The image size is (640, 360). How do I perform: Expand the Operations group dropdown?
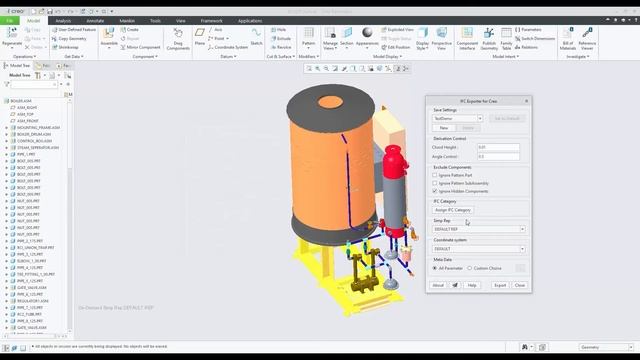pyautogui.click(x=24, y=57)
